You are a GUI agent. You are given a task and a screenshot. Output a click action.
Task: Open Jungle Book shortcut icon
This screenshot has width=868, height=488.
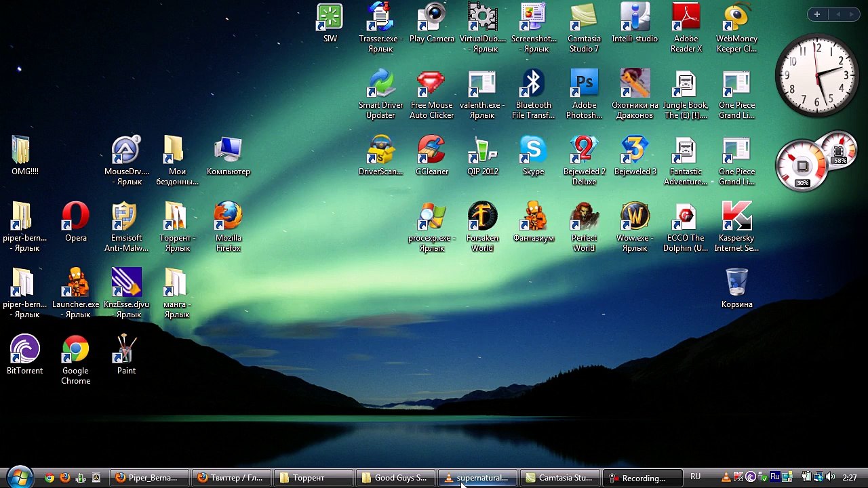pos(686,94)
